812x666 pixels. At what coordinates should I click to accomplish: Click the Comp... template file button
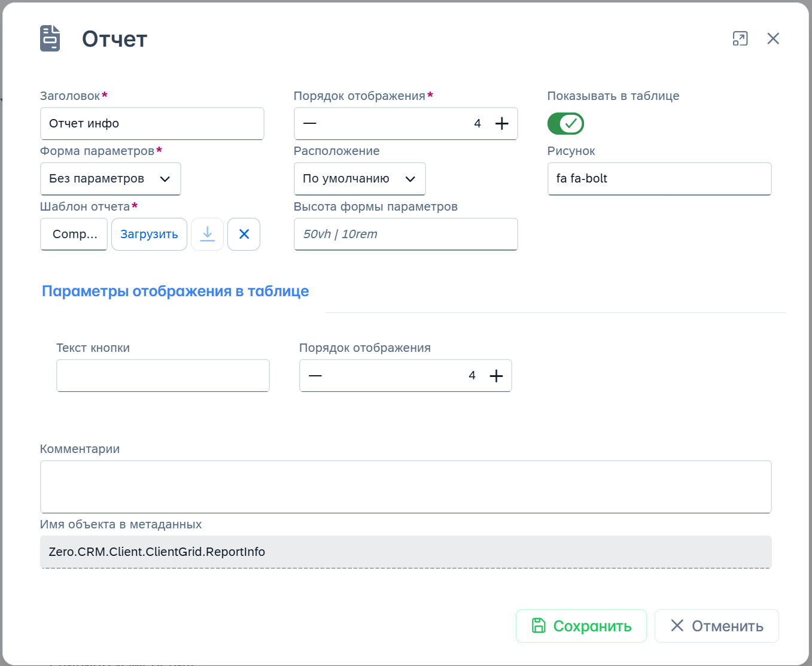click(x=74, y=234)
